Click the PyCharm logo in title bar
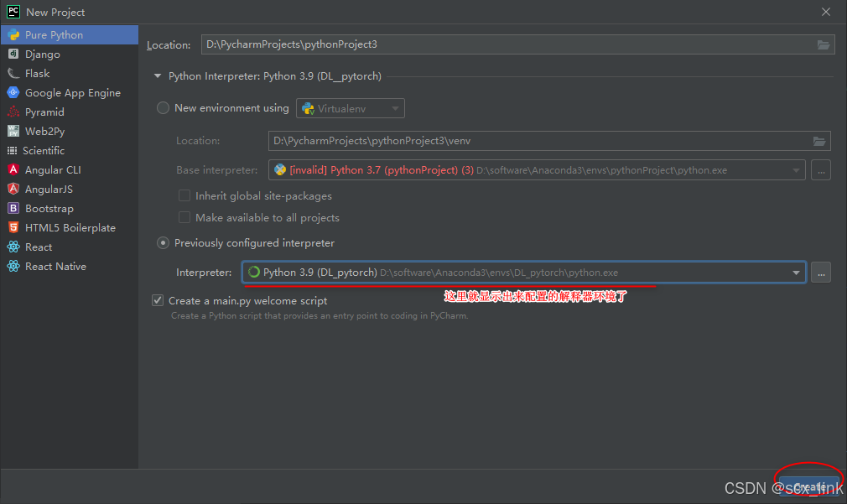The width and height of the screenshot is (847, 504). [x=13, y=12]
